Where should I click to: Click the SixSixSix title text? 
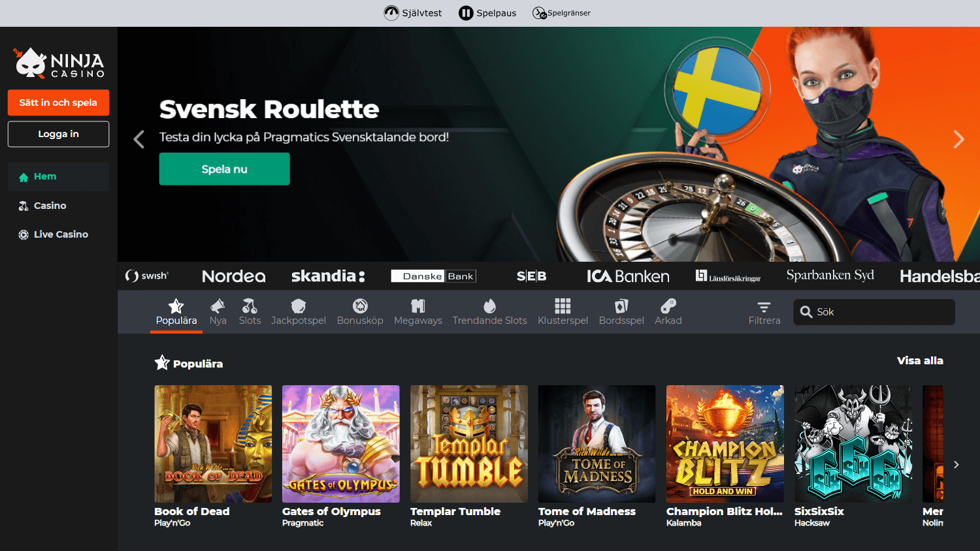point(819,511)
